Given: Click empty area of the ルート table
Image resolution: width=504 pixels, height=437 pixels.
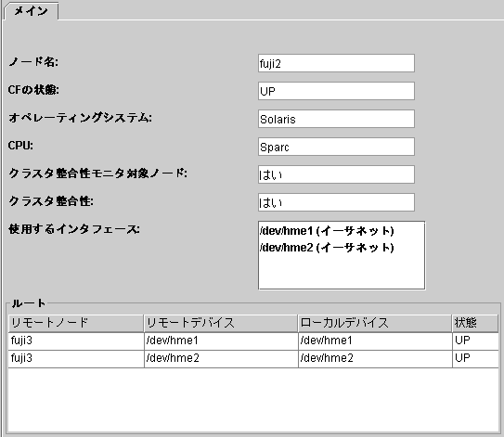Looking at the screenshot, I should coord(253,399).
